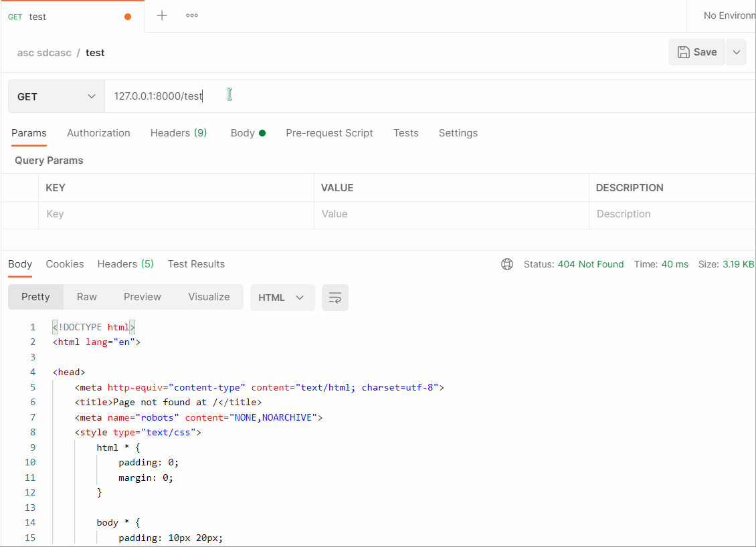The image size is (756, 547).
Task: Open the response Cookies tab
Action: tap(65, 264)
